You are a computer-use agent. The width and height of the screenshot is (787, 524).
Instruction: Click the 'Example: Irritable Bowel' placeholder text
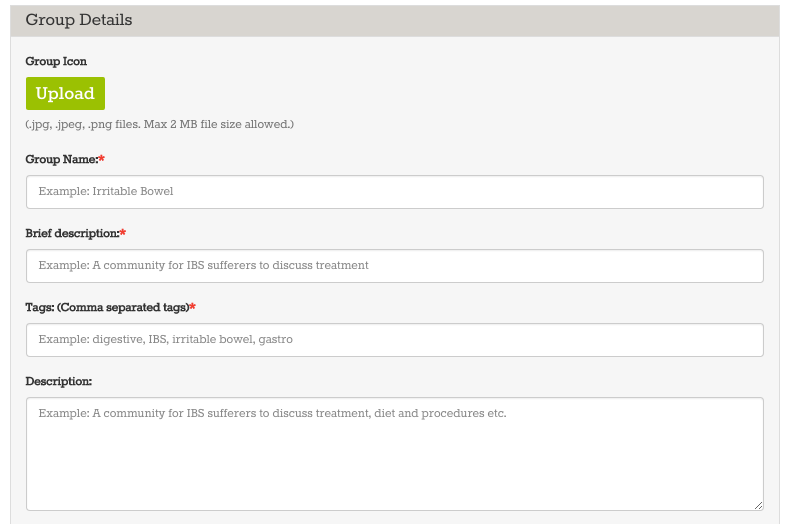click(106, 191)
